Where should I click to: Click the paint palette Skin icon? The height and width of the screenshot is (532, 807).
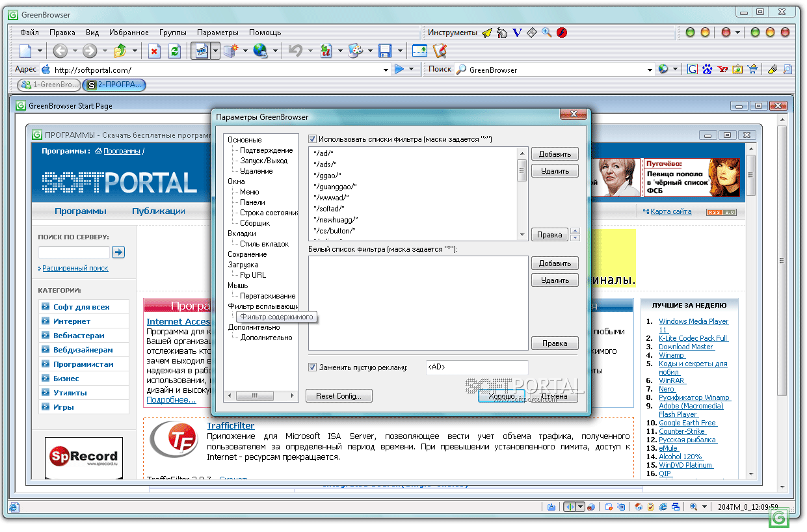point(356,51)
